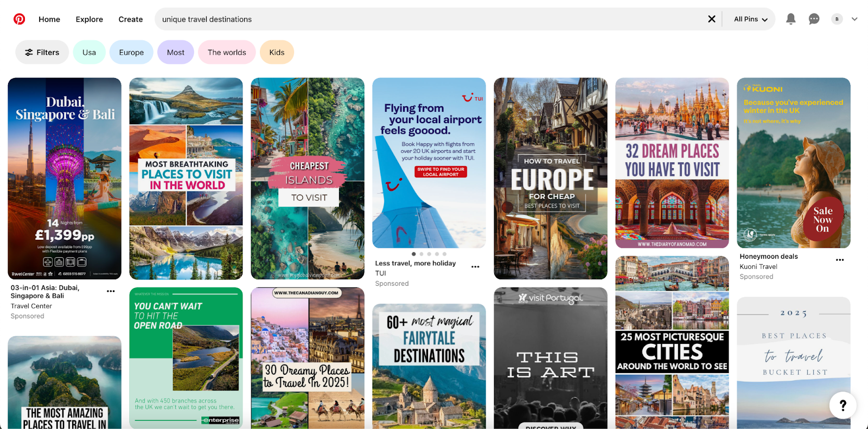Select the Europe filter chip
This screenshot has width=868, height=429.
(131, 52)
